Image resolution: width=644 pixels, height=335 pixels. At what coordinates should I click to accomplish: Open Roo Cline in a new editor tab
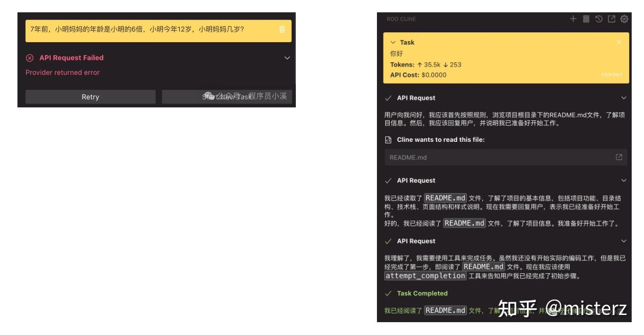point(612,19)
